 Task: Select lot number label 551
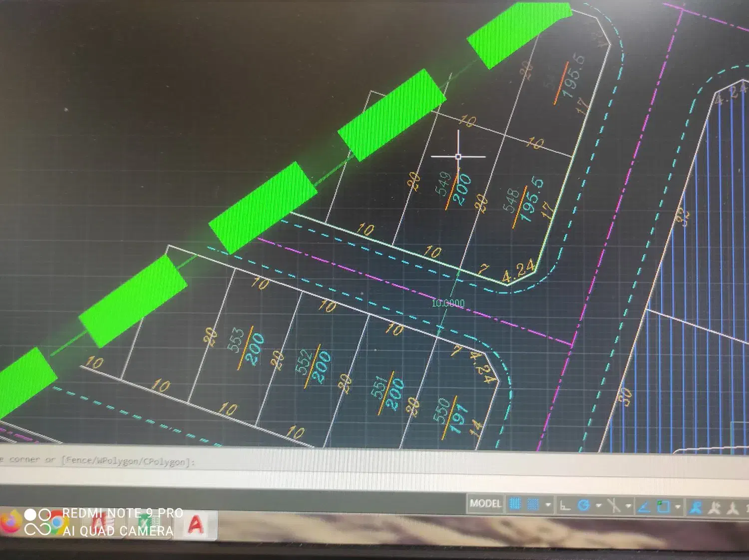[379, 387]
